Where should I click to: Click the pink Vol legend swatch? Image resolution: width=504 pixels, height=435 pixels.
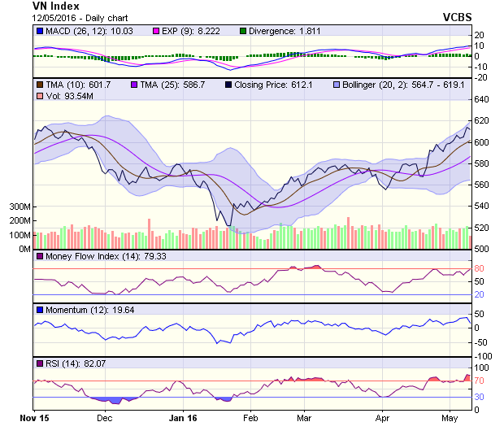click(x=39, y=97)
